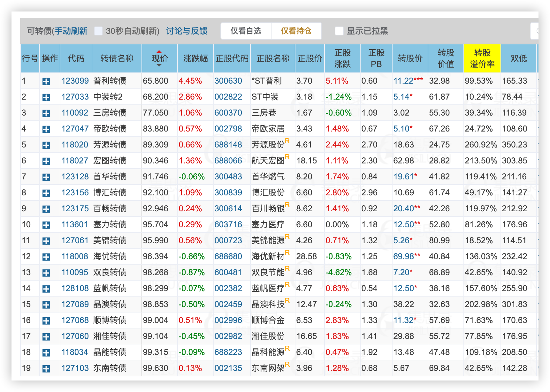Click the plus icon for 首华转债 row
The width and height of the screenshot is (550, 392).
pyautogui.click(x=46, y=177)
